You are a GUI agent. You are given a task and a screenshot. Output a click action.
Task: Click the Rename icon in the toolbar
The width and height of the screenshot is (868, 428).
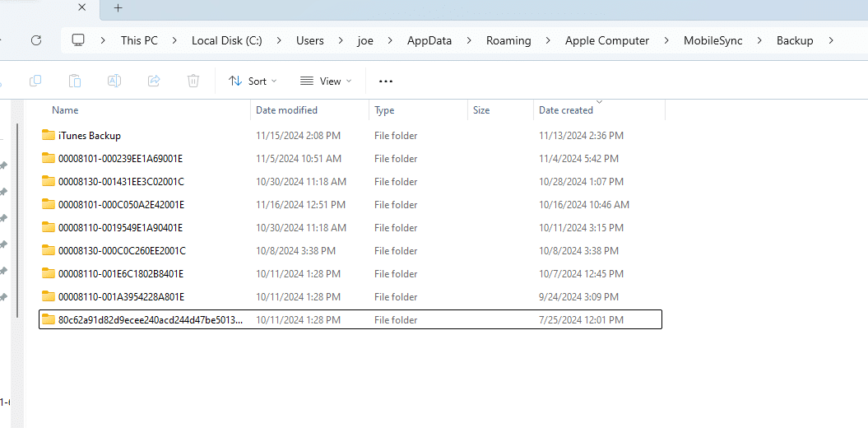(114, 81)
